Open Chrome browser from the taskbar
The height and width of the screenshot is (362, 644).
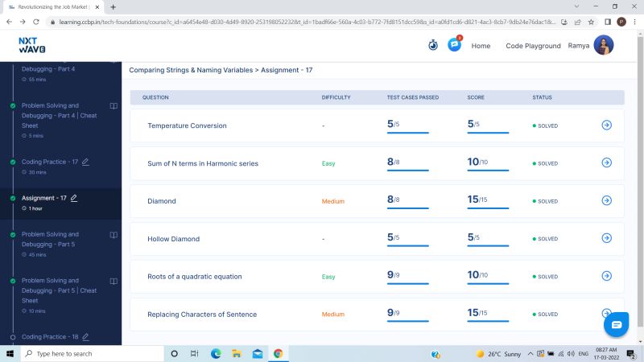pyautogui.click(x=278, y=353)
